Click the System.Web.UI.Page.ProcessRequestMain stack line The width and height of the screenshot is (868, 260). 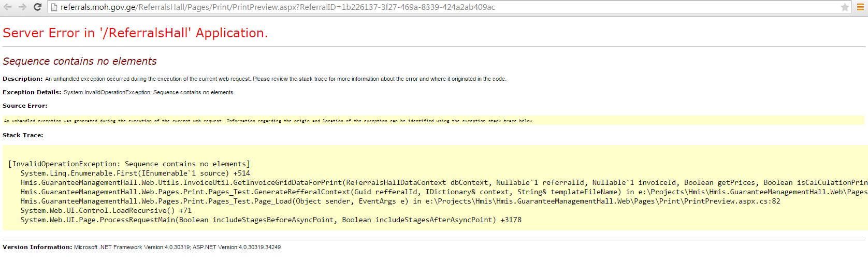pos(270,220)
